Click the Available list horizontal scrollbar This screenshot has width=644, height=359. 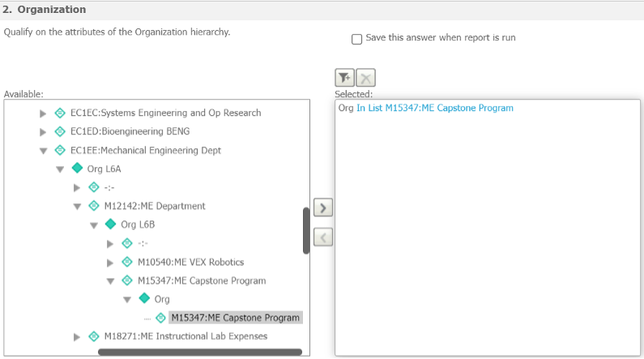click(200, 352)
